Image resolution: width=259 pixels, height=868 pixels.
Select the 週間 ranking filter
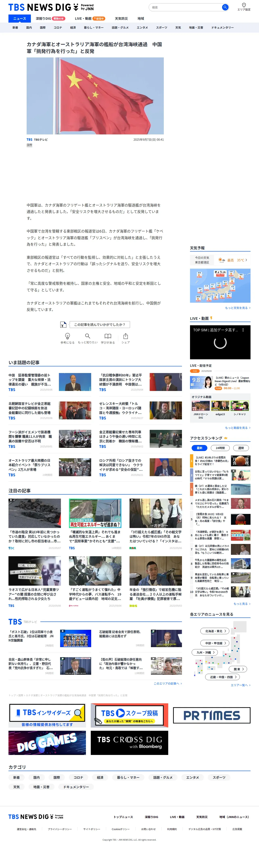[241, 448]
